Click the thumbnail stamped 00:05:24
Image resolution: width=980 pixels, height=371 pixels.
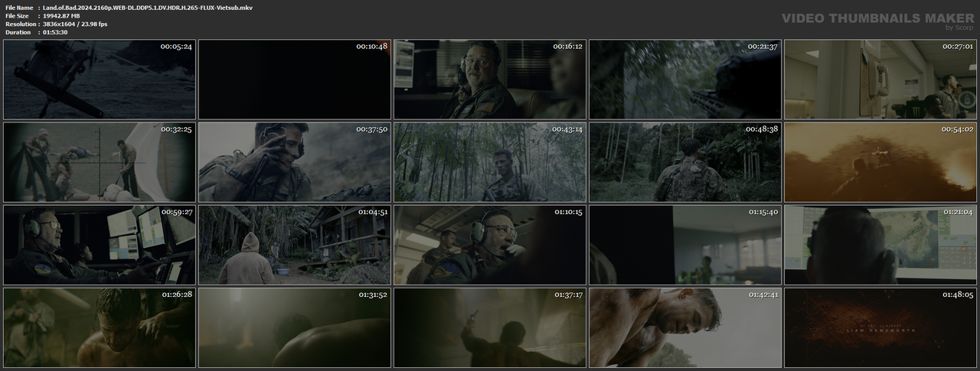point(100,80)
